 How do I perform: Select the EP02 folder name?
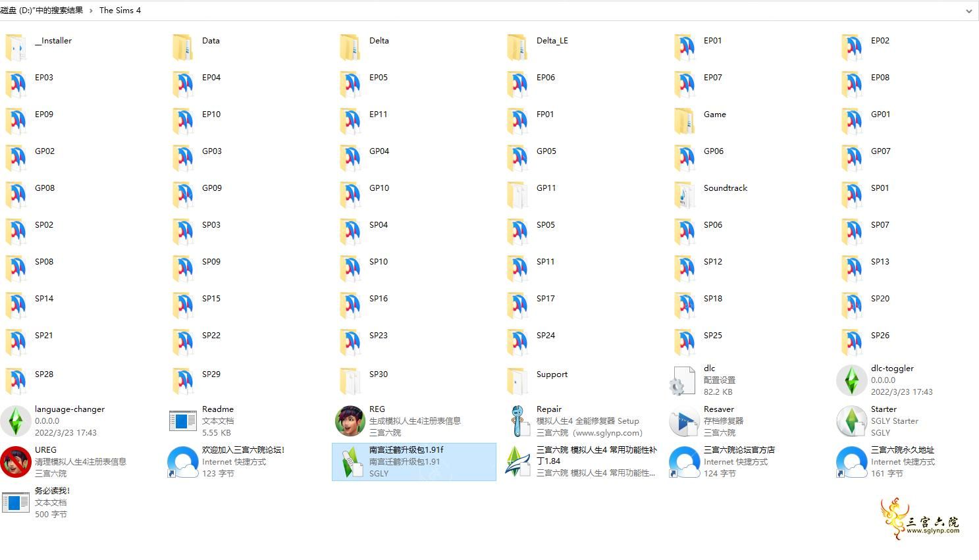880,41
